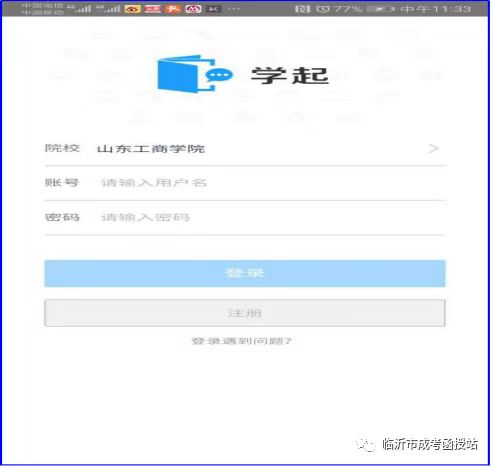Tap the gray 注册 register button
493x466 pixels.
[x=245, y=313]
